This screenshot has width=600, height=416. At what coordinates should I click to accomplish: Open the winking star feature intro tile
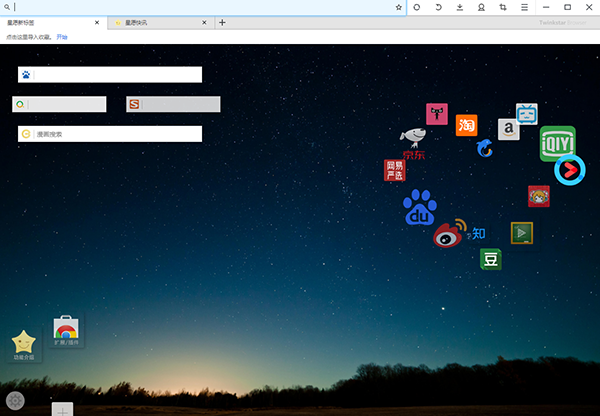pyautogui.click(x=24, y=345)
